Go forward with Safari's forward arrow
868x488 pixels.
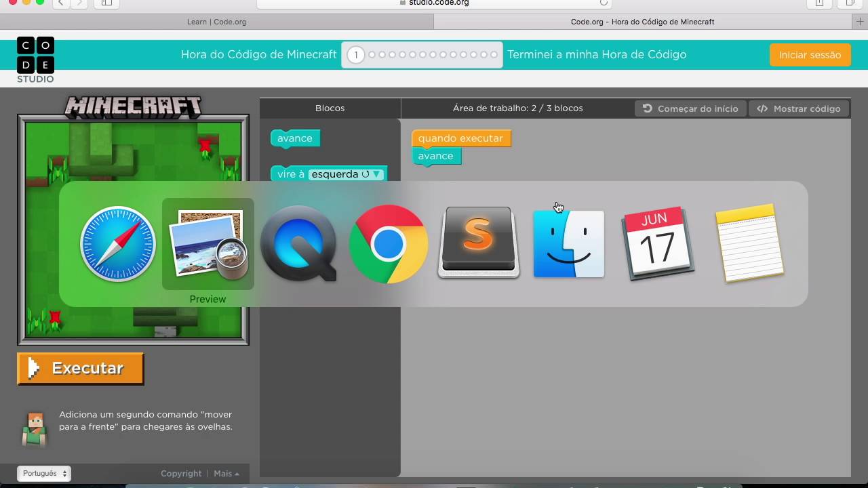(79, 3)
